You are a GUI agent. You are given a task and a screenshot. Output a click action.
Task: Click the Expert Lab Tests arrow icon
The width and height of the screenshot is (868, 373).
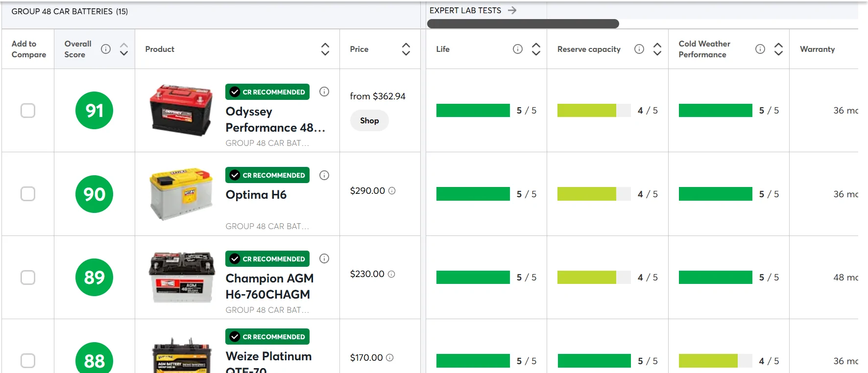(x=512, y=10)
